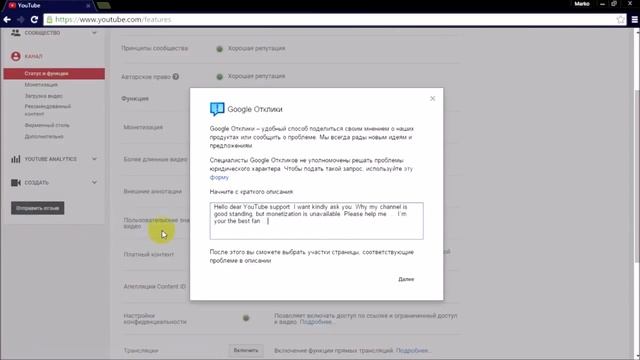Screen dimensions: 640x360
Task: Select Статус и функции in sidebar
Action: (x=54, y=73)
